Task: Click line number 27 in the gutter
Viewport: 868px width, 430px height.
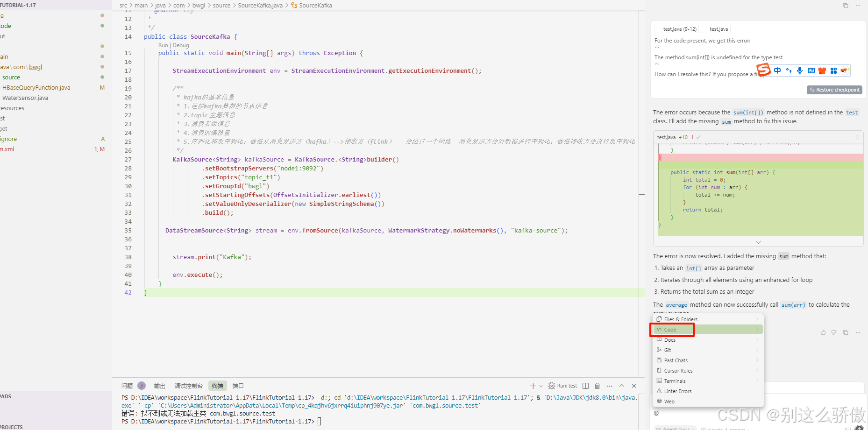Action: [128, 160]
